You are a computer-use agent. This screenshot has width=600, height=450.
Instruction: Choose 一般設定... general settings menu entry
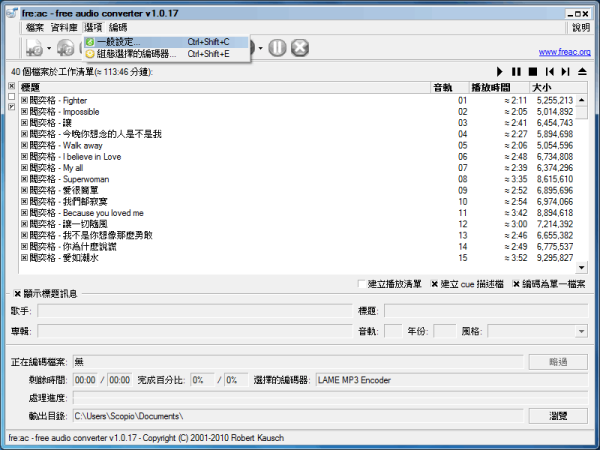click(166, 42)
